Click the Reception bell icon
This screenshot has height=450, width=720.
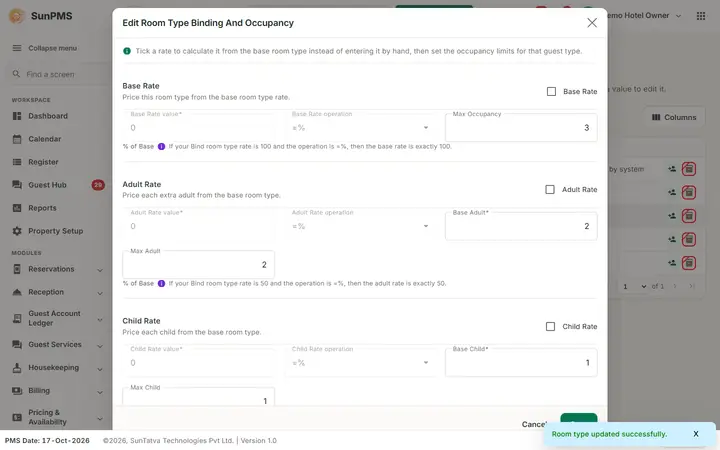click(17, 292)
